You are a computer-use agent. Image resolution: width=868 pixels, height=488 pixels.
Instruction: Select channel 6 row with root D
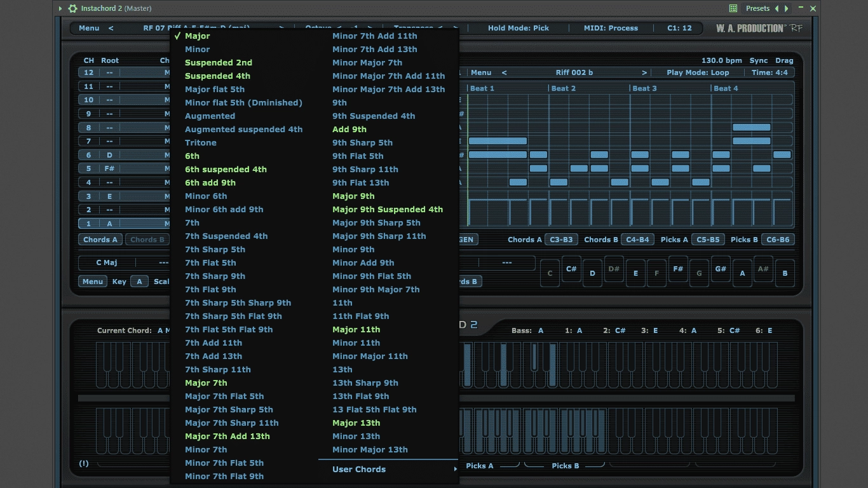[x=124, y=155]
